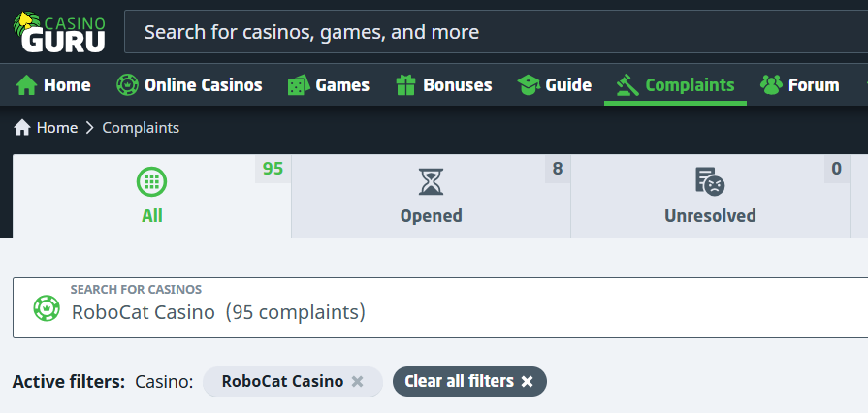The height and width of the screenshot is (413, 868).
Task: Click the Guide graduation cap icon
Action: pos(529,85)
